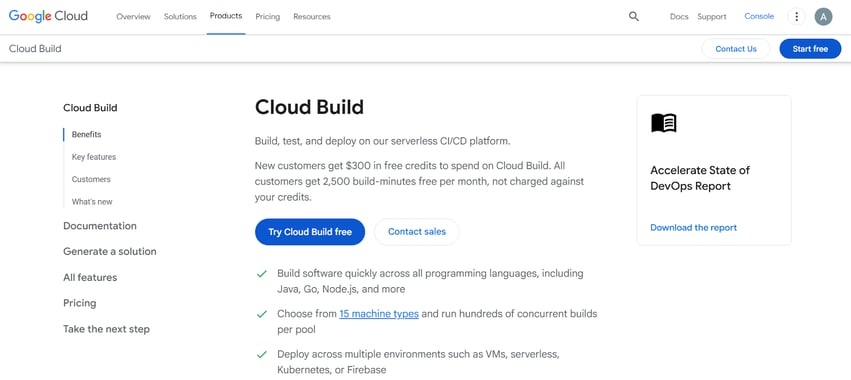This screenshot has height=380, width=851.
Task: Open the Resources menu
Action: pos(312,16)
